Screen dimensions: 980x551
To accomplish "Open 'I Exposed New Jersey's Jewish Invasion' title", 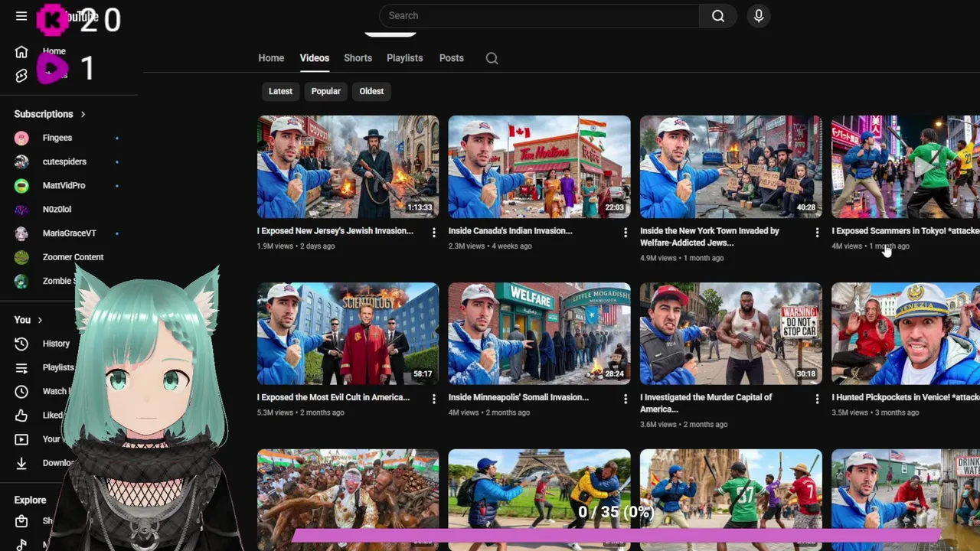I will coord(335,230).
